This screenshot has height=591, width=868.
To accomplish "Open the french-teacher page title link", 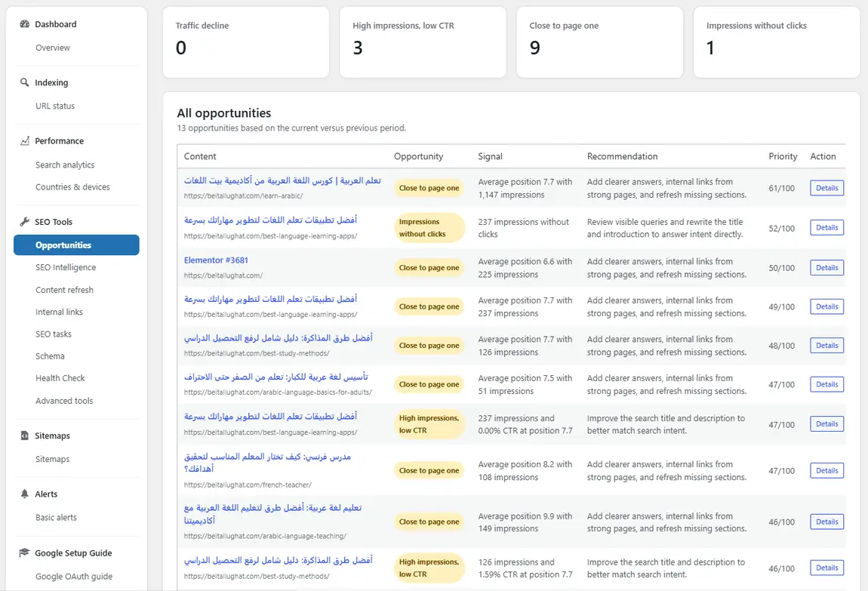I will [x=267, y=463].
